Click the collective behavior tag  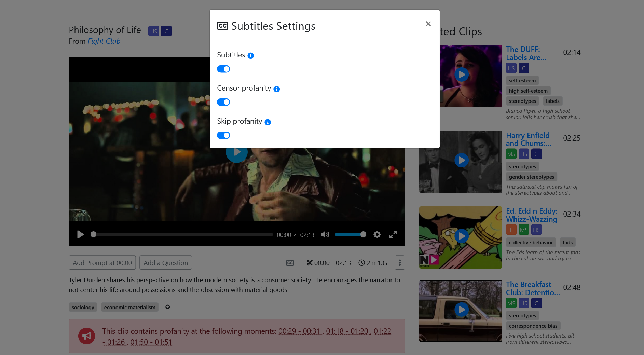tap(531, 243)
